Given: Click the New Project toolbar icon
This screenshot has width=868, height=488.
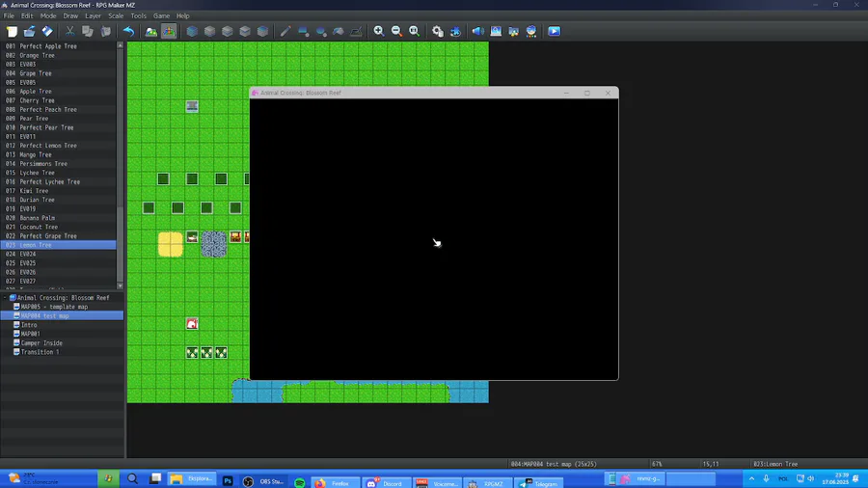Looking at the screenshot, I should coord(13,32).
